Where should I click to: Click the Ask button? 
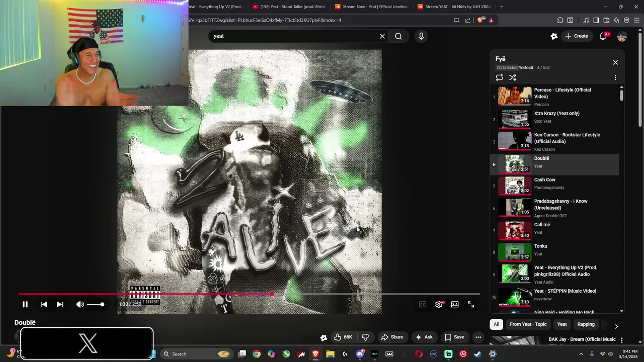point(424,337)
